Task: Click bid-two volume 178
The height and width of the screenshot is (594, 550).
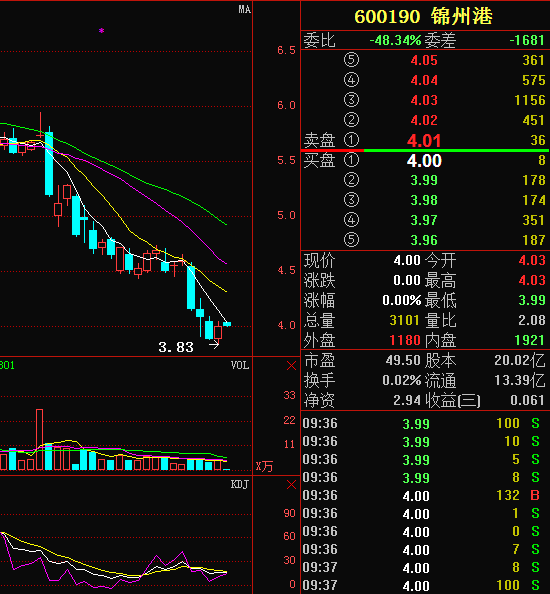Action: 534,180
